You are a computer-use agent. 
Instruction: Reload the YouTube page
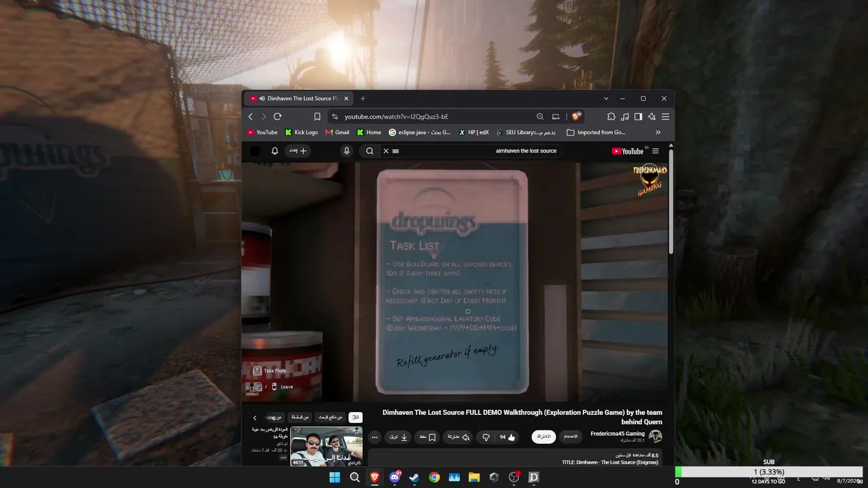pyautogui.click(x=277, y=117)
